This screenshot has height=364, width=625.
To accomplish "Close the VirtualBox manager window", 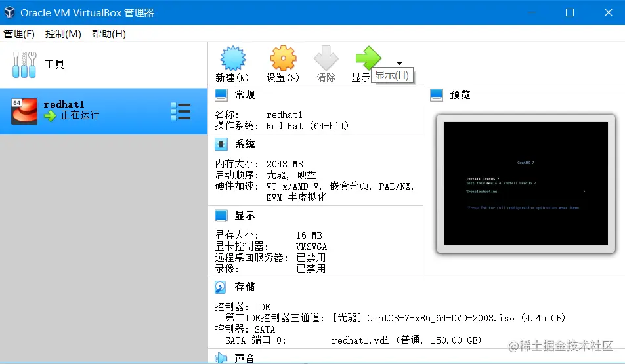I will (608, 12).
